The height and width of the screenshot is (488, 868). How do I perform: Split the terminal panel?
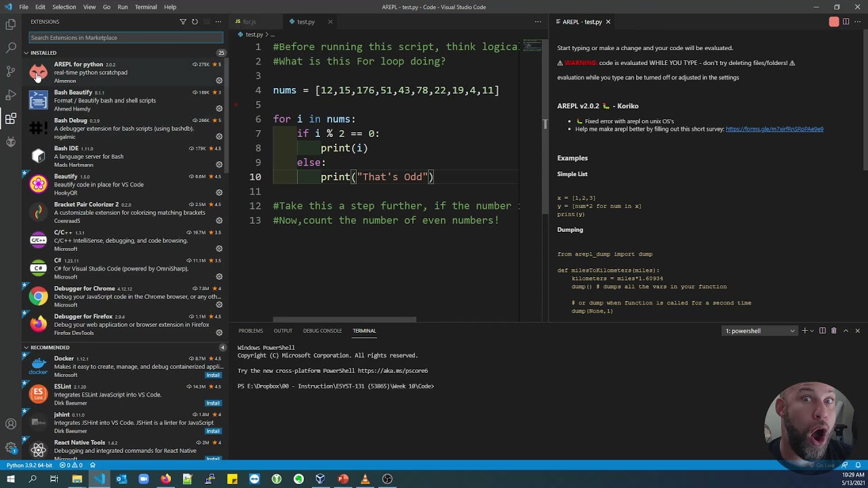(823, 331)
